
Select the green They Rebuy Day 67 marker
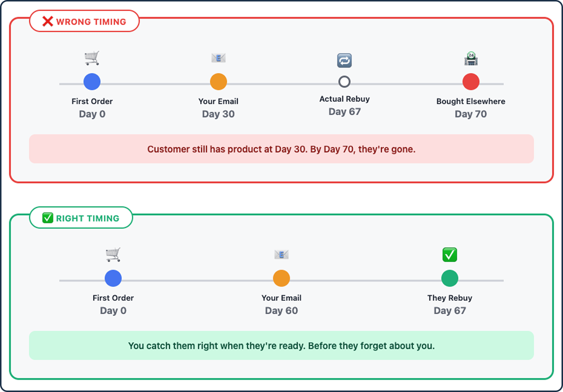[x=450, y=278]
